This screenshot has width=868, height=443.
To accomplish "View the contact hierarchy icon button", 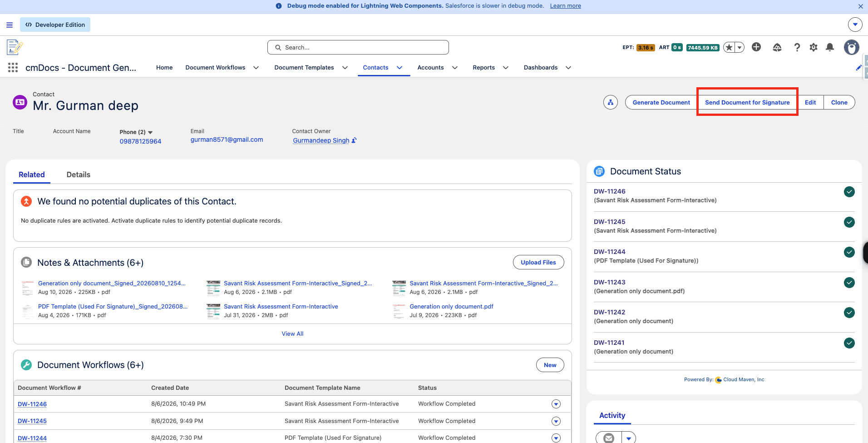I will (x=611, y=102).
